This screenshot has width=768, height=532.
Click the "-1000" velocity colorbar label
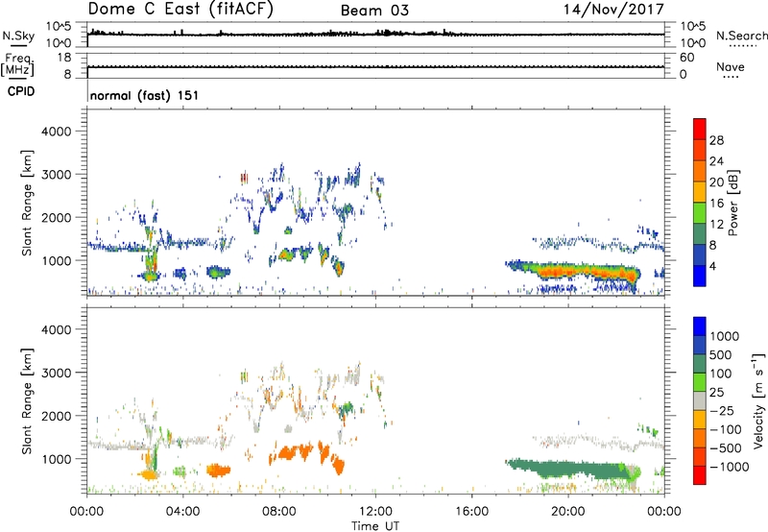point(729,467)
